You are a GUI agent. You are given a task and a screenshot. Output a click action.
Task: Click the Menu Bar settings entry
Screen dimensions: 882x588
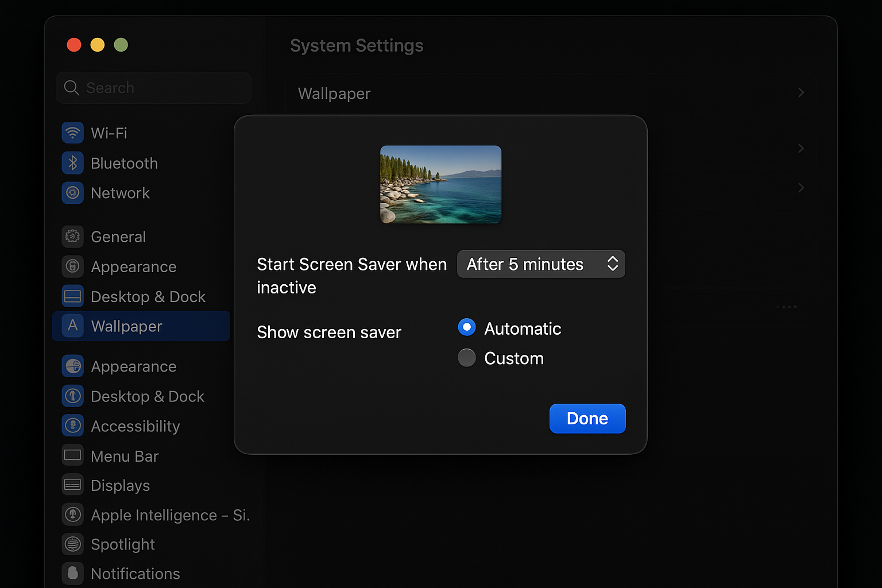pyautogui.click(x=124, y=455)
